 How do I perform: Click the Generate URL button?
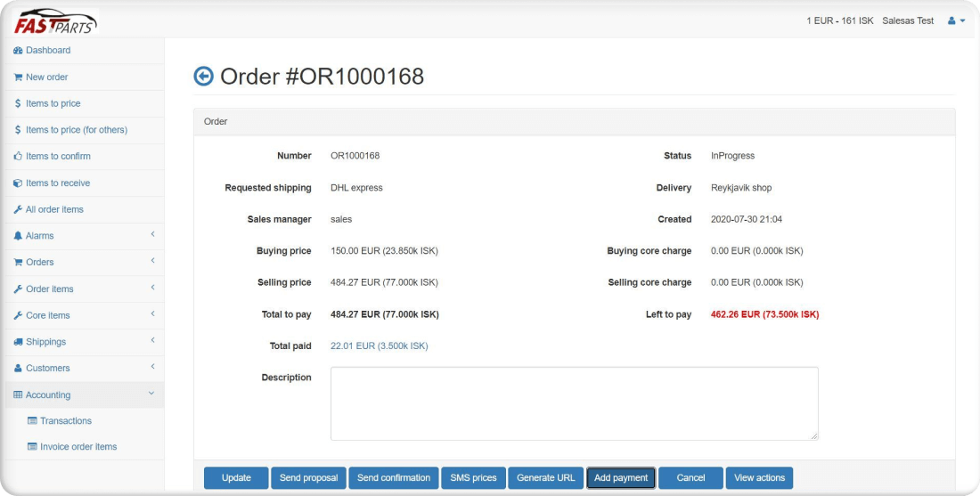coord(546,478)
